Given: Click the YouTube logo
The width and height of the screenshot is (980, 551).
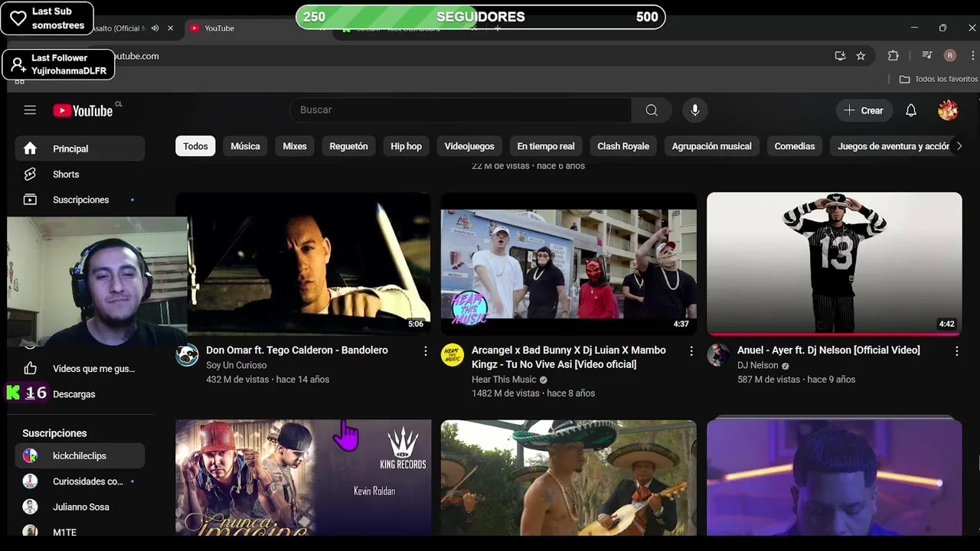Looking at the screenshot, I should coord(83,111).
